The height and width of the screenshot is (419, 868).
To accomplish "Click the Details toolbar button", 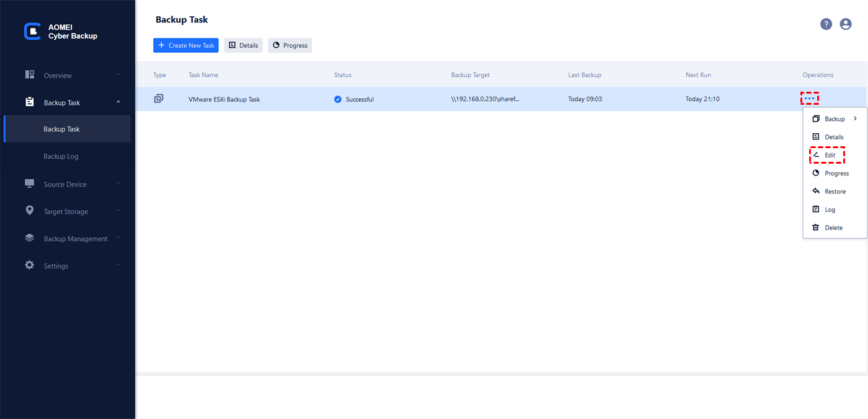I will 243,45.
